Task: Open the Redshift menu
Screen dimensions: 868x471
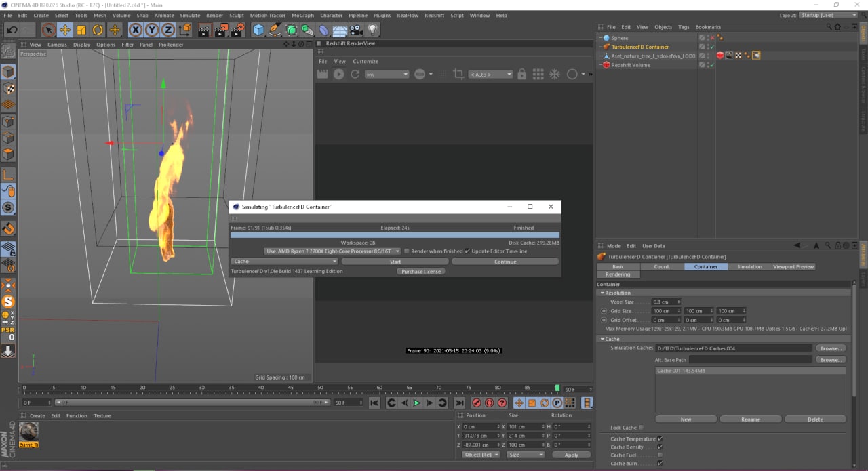Action: point(435,15)
